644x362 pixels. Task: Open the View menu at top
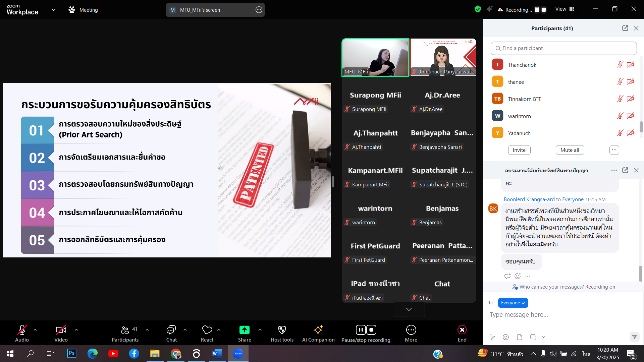point(565,9)
